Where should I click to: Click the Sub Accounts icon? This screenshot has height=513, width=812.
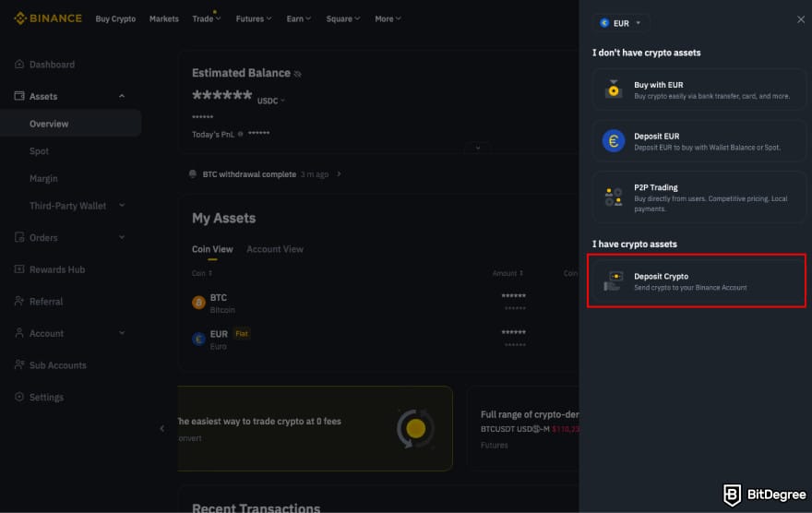(19, 365)
